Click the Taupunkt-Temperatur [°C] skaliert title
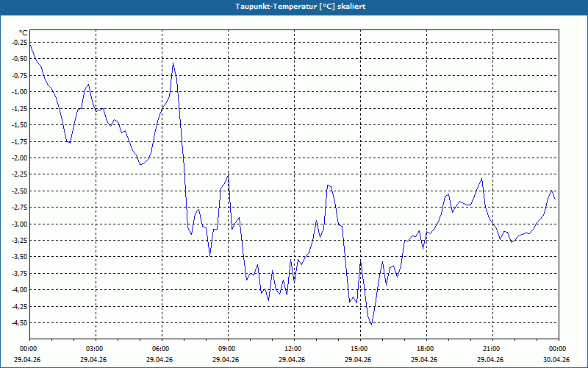 click(x=301, y=7)
